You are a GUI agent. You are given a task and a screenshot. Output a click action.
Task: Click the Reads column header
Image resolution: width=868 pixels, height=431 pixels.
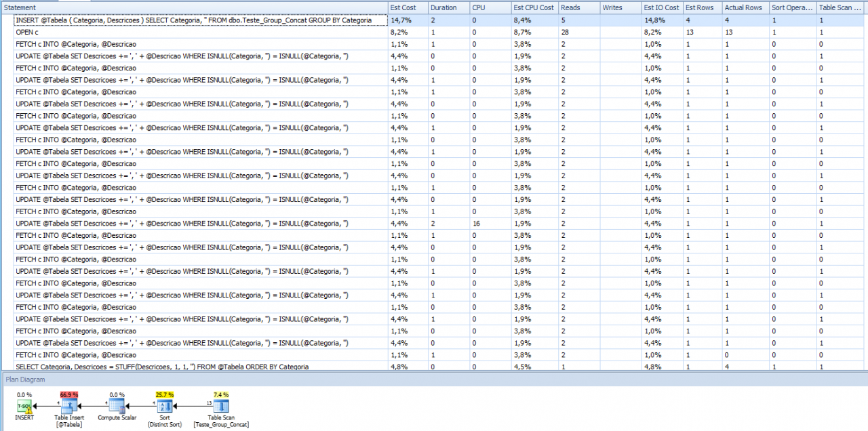coord(570,7)
